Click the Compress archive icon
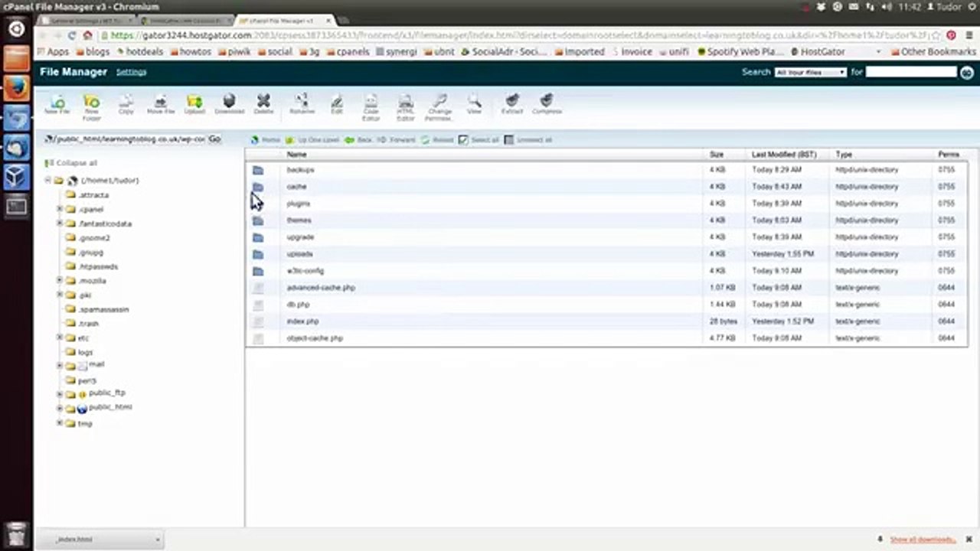This screenshot has height=551, width=980. (547, 104)
